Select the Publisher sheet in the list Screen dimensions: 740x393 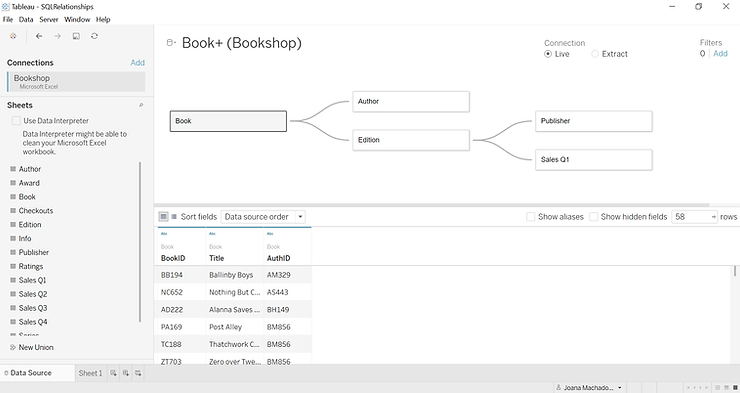[34, 252]
